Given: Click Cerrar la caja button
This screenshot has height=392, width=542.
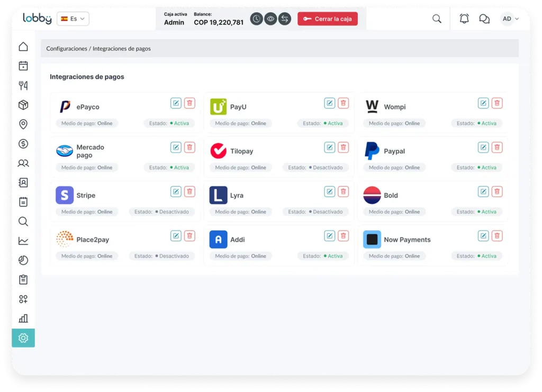Looking at the screenshot, I should point(328,19).
